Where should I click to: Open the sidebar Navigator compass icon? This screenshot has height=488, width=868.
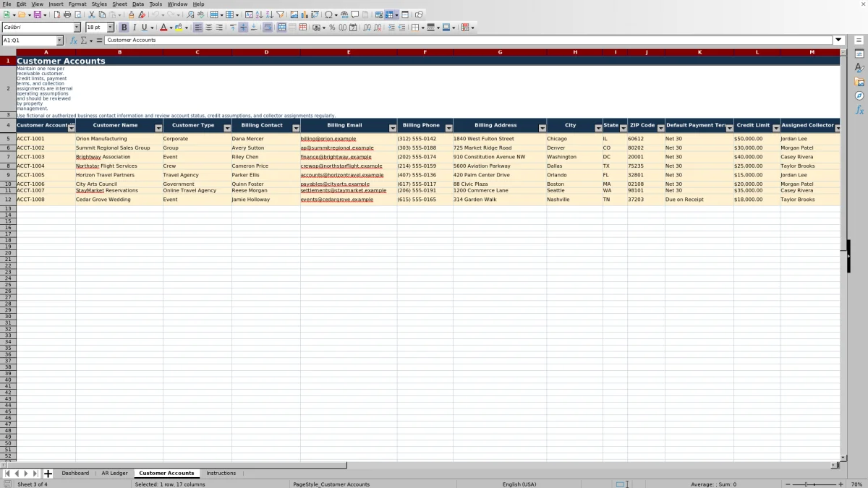coord(859,95)
